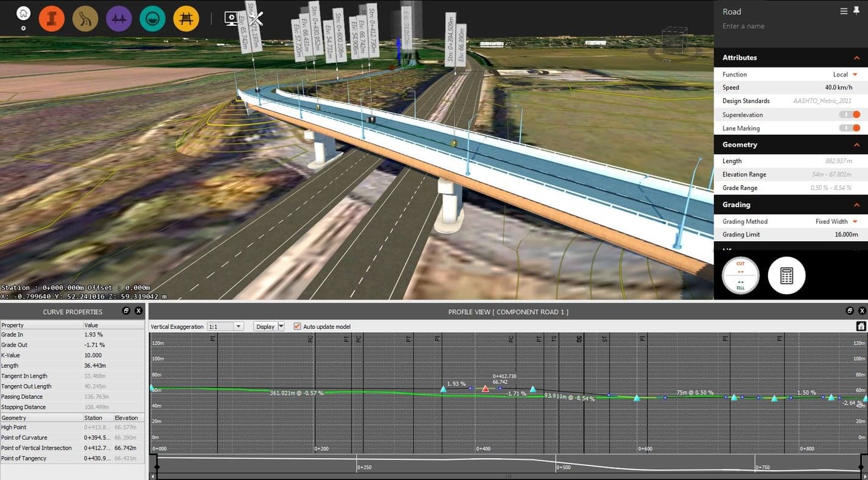Open the cost estimation calculator
The width and height of the screenshot is (868, 480).
click(x=786, y=275)
